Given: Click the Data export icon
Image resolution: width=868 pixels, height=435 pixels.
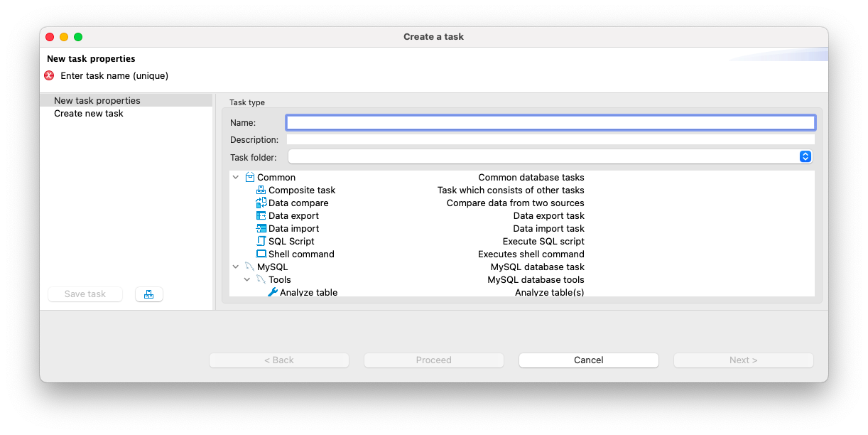Looking at the screenshot, I should 261,216.
